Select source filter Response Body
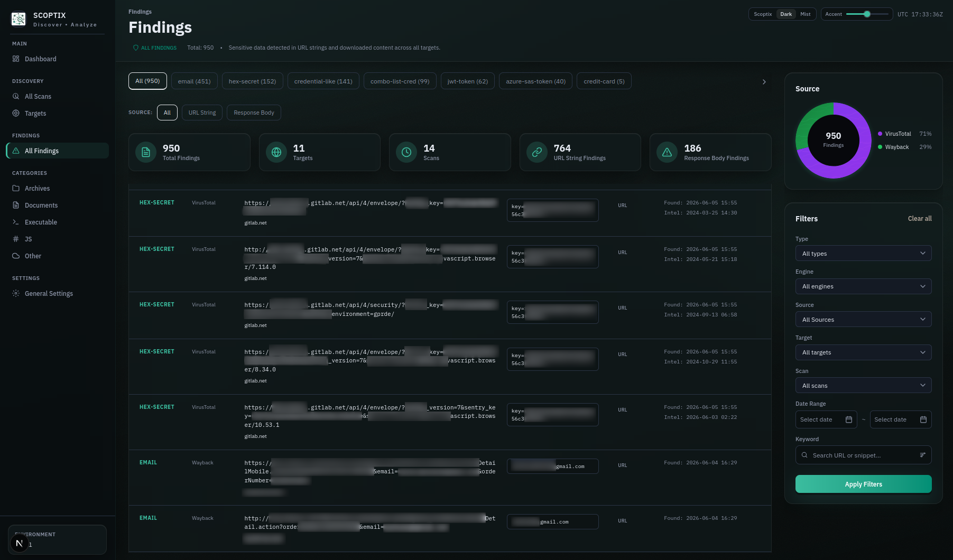The width and height of the screenshot is (953, 560). 254,113
